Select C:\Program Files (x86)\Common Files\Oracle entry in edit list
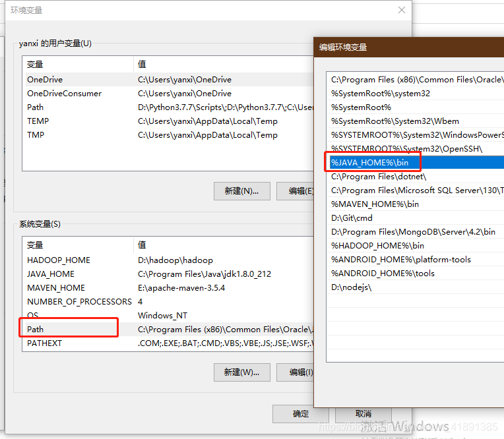The height and width of the screenshot is (439, 504). click(x=416, y=80)
